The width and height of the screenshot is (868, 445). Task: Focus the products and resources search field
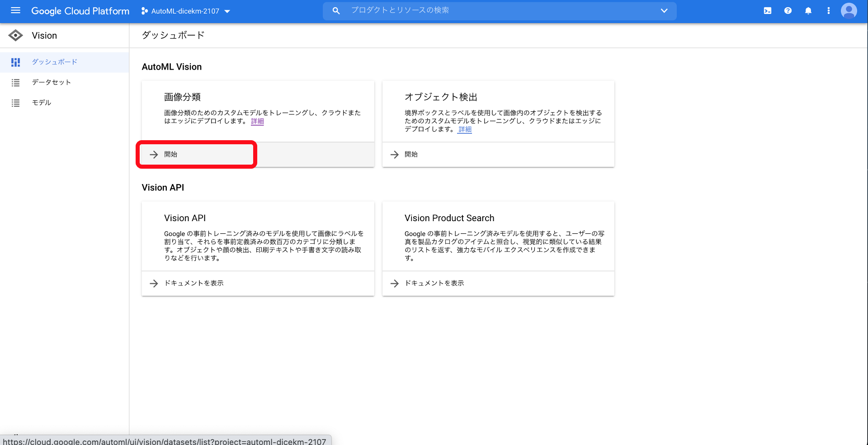pyautogui.click(x=500, y=10)
